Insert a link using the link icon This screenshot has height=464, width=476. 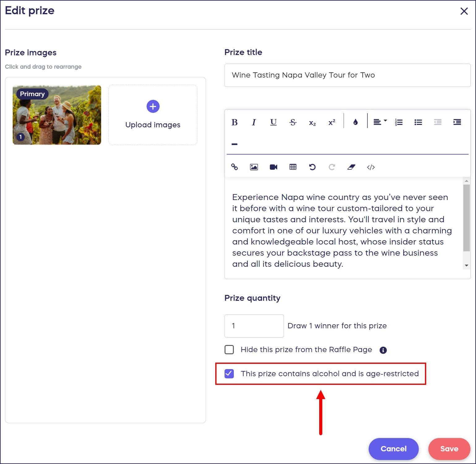pyautogui.click(x=234, y=167)
